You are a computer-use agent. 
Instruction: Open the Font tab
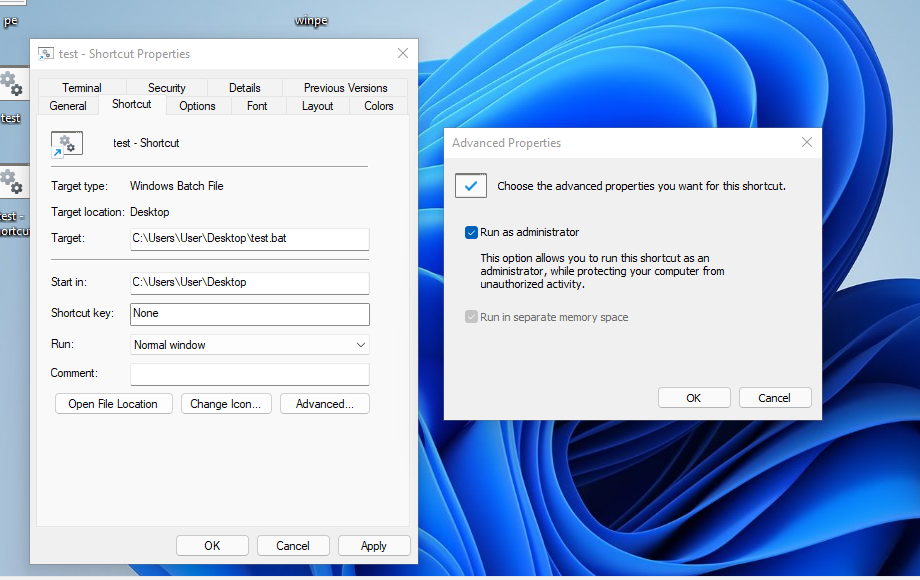[x=257, y=106]
